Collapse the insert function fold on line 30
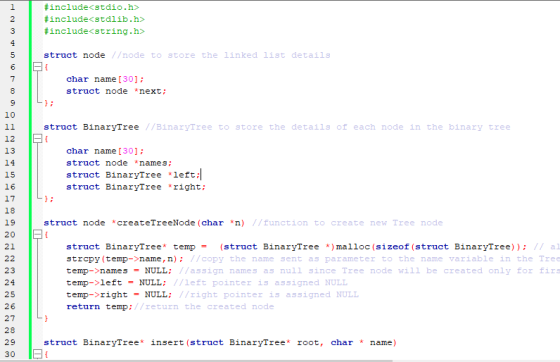560x362 pixels. pyautogui.click(x=38, y=354)
